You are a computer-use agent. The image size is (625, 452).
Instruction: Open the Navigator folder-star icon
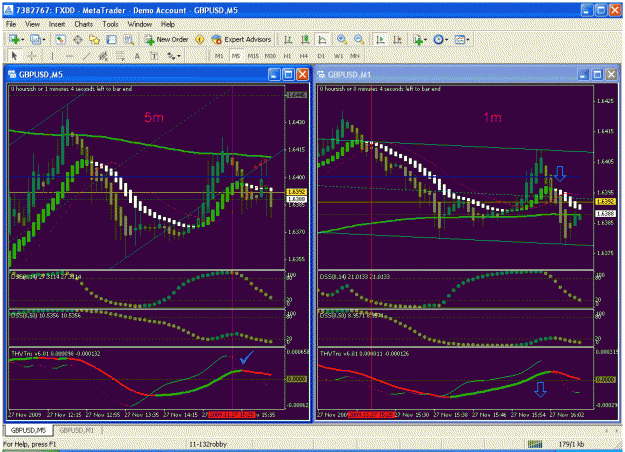94,39
